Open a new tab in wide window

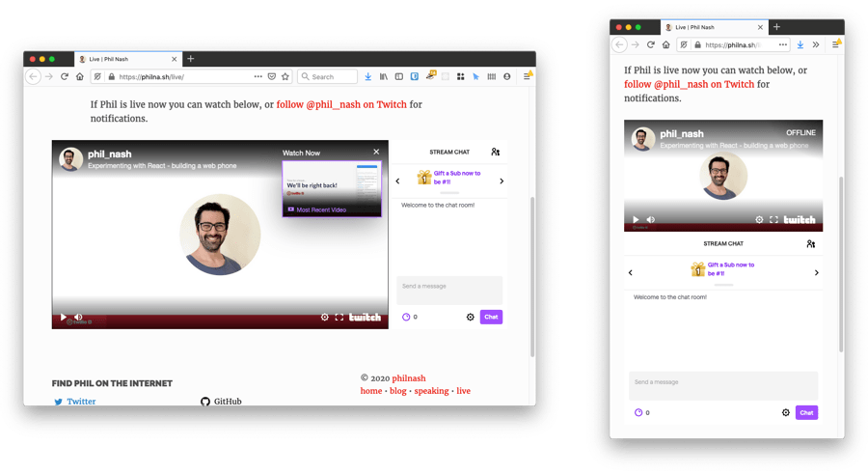tap(190, 59)
